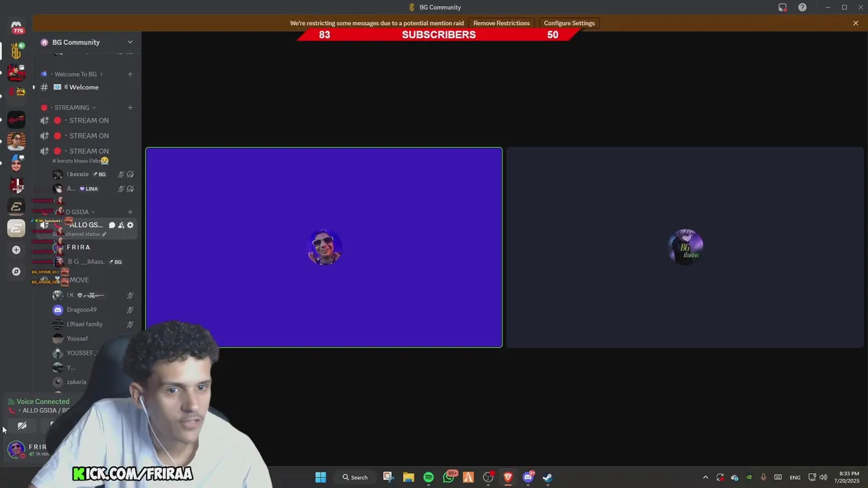Select user with LINA tag in voice channel

[93, 189]
